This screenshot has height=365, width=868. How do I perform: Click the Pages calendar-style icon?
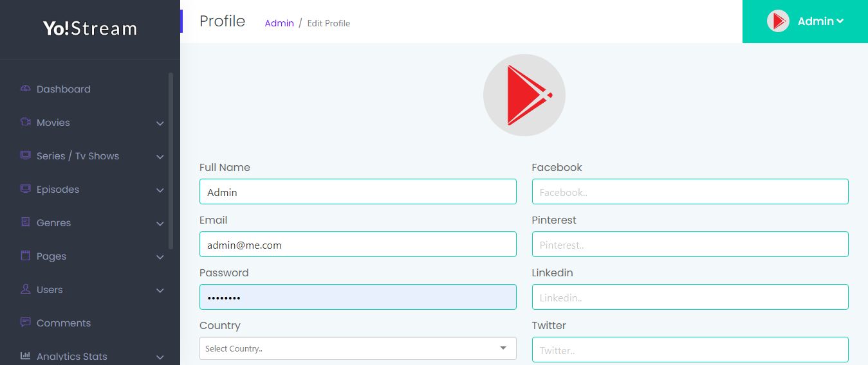[26, 256]
